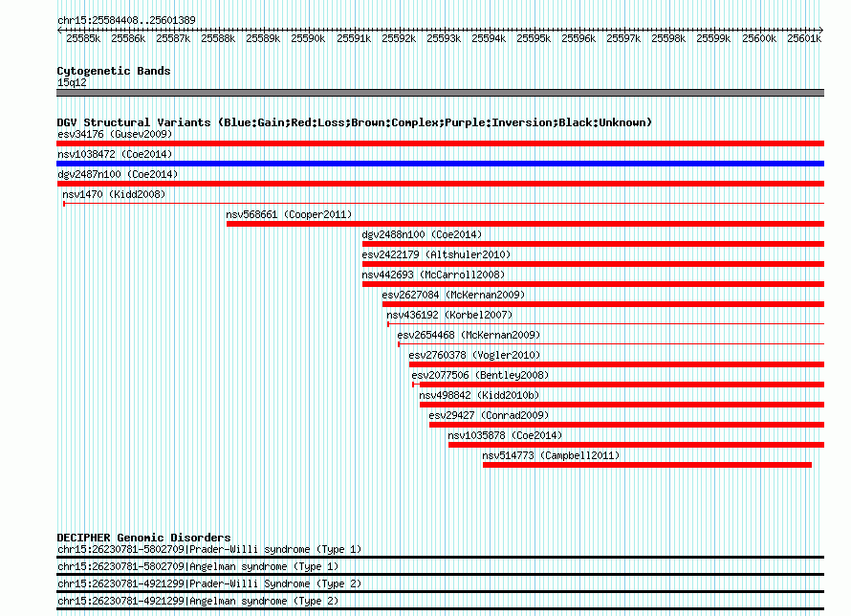Click the DECIPHER Genomic Disorders track title
Screen dimensions: 851x616
(143, 538)
